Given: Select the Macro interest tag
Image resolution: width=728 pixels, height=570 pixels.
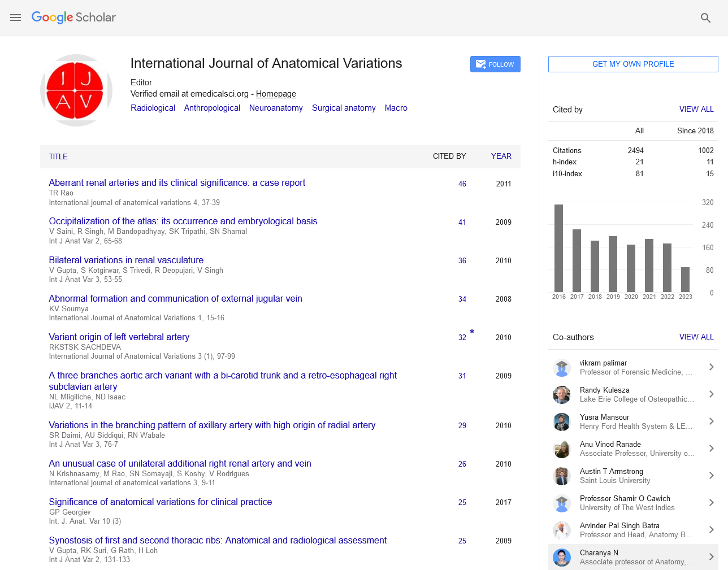Looking at the screenshot, I should [x=396, y=108].
